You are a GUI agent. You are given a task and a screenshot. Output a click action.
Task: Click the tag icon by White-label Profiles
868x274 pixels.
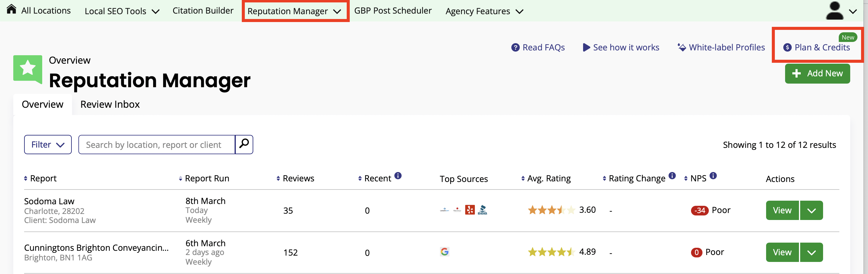[x=682, y=48]
